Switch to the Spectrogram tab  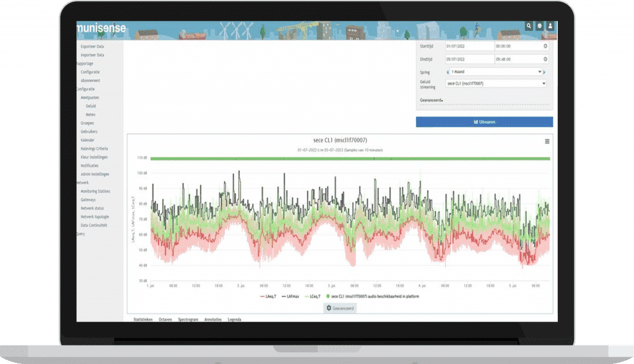click(189, 319)
